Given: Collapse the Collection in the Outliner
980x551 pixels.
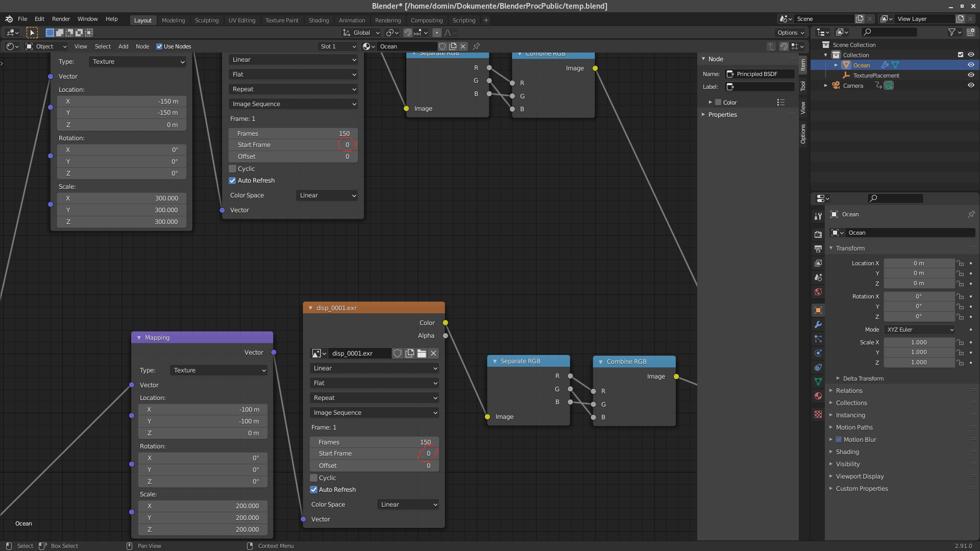Looking at the screenshot, I should 825,55.
